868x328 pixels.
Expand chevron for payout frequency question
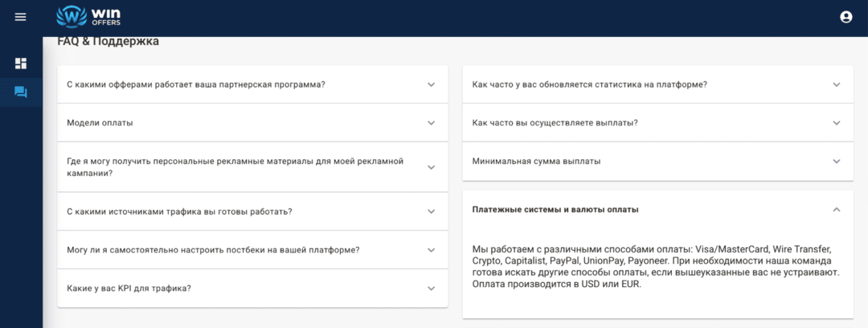click(x=837, y=123)
